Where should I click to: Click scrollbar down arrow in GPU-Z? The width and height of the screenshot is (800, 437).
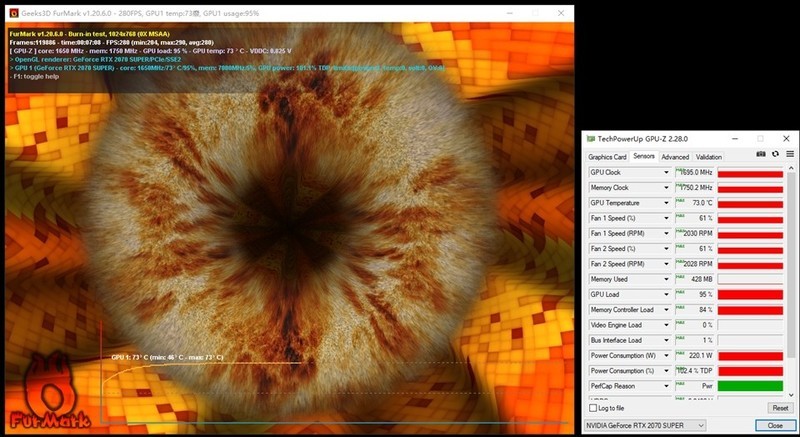[x=791, y=395]
